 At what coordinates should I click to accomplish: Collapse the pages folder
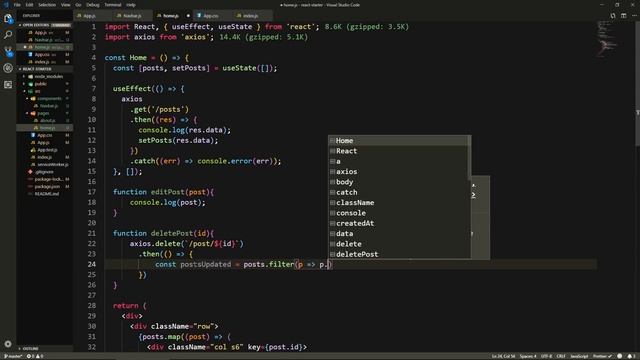[x=44, y=113]
